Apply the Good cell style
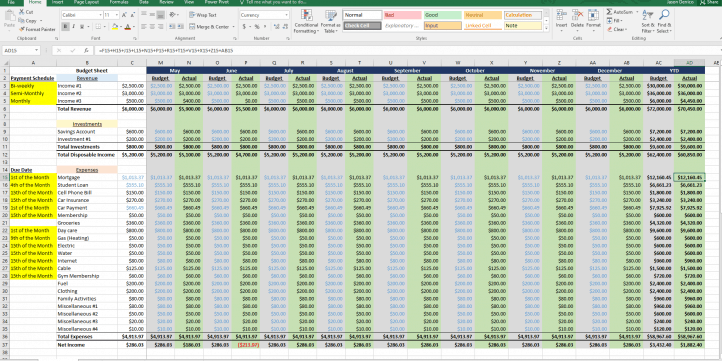This screenshot has height=361, width=722. (x=443, y=15)
